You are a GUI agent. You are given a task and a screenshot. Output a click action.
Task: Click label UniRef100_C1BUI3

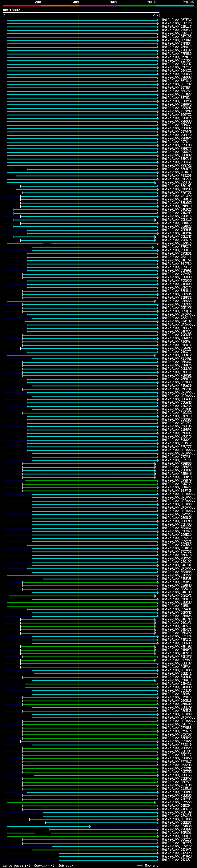coord(176,599)
